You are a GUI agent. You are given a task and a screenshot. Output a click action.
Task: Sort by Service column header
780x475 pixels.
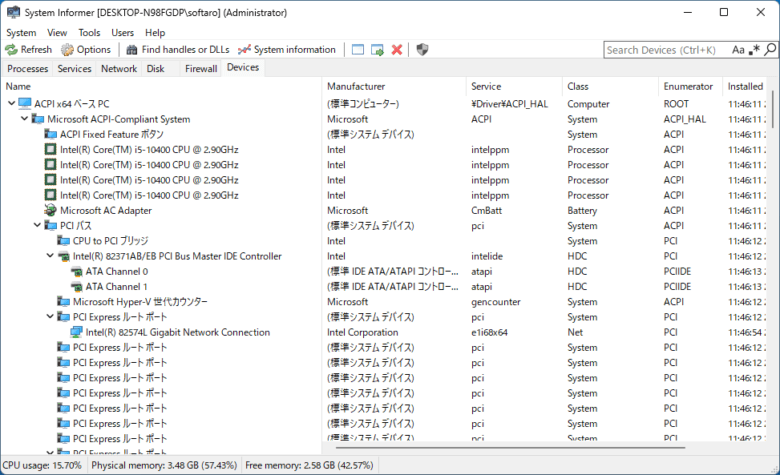514,86
